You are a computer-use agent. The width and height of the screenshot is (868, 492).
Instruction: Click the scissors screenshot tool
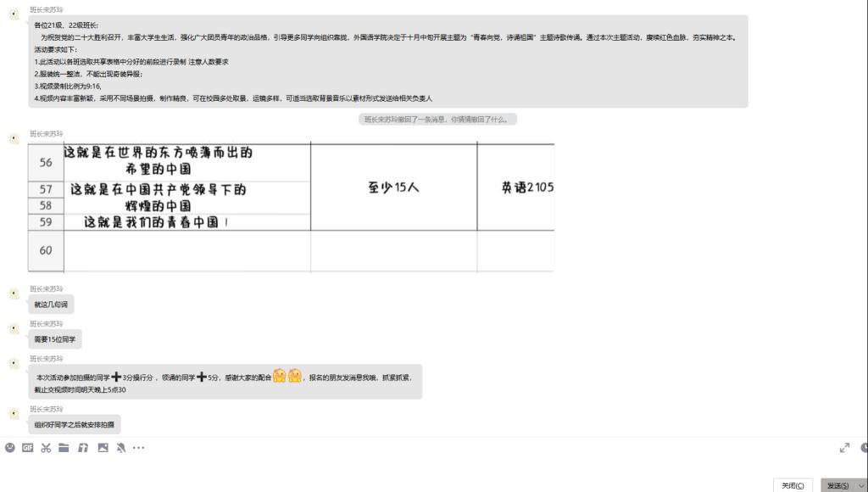tap(46, 448)
